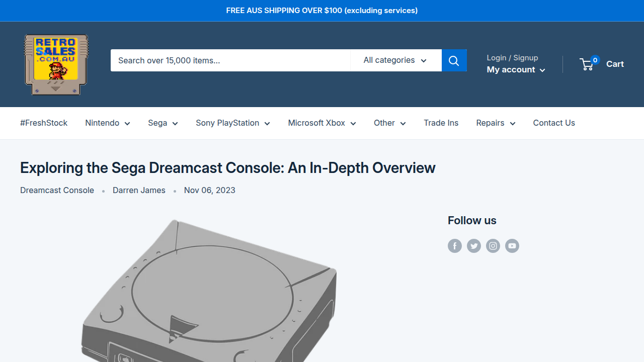Open the Twitter follow icon
This screenshot has width=644, height=362.
474,246
